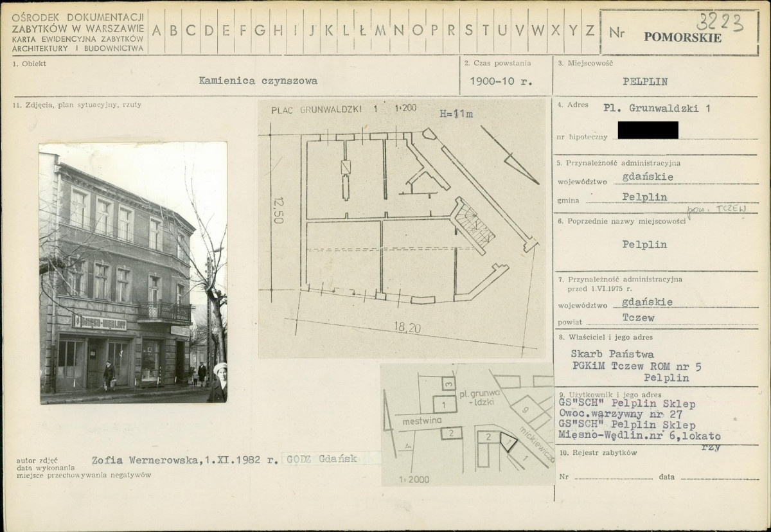Click the small site plan map
Image resolution: width=771 pixels, height=532 pixels.
(467, 424)
